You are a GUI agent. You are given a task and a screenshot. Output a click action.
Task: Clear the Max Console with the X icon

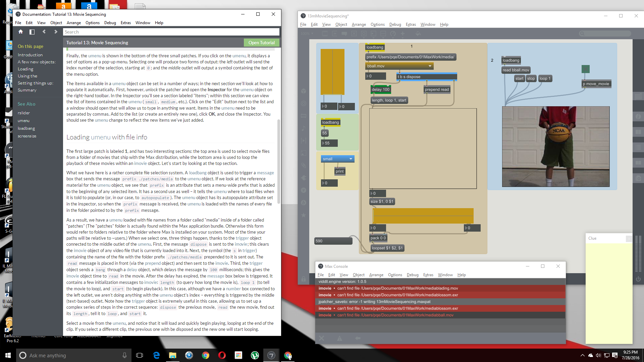click(x=321, y=339)
